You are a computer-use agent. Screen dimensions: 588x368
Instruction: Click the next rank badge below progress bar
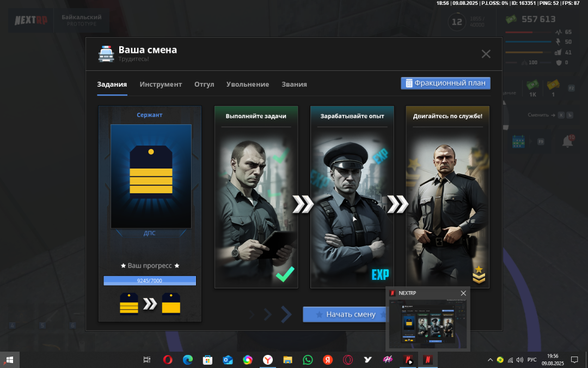click(x=171, y=304)
